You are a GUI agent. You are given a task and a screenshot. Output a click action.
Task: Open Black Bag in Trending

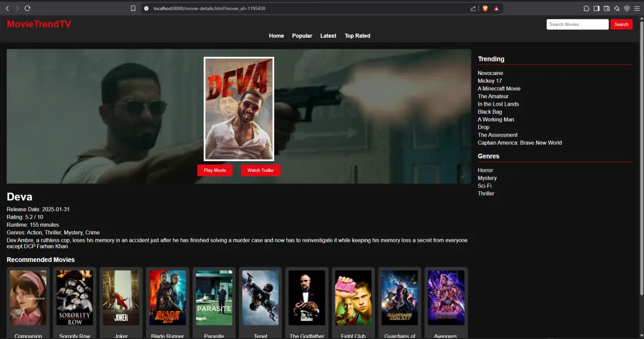[490, 112]
